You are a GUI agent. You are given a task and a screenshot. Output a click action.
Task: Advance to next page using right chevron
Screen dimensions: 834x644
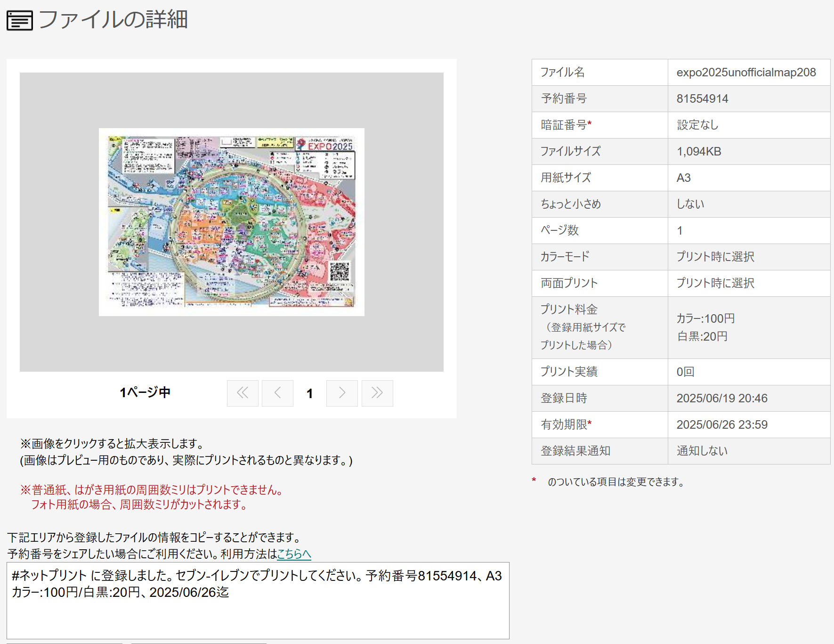(x=342, y=393)
